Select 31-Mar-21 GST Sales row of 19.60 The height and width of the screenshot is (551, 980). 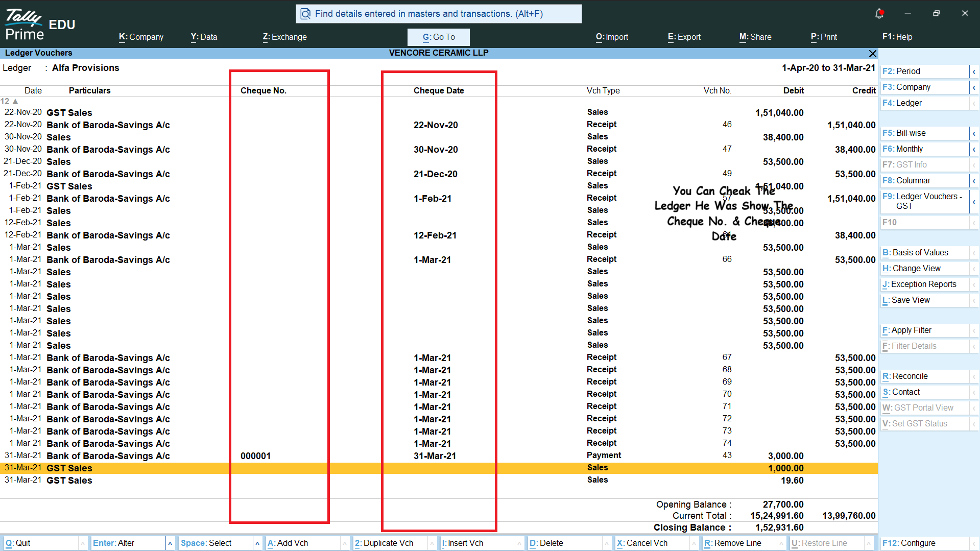click(439, 480)
